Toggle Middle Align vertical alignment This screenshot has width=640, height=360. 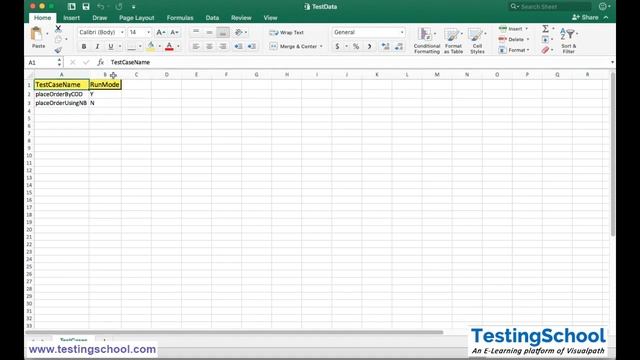[x=209, y=32]
